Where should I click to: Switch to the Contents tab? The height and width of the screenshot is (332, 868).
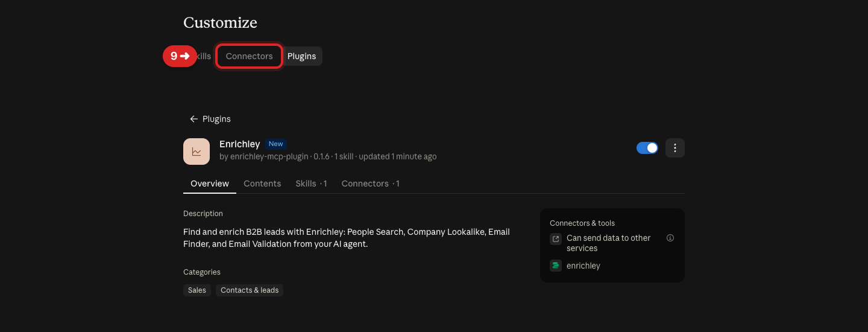click(262, 184)
